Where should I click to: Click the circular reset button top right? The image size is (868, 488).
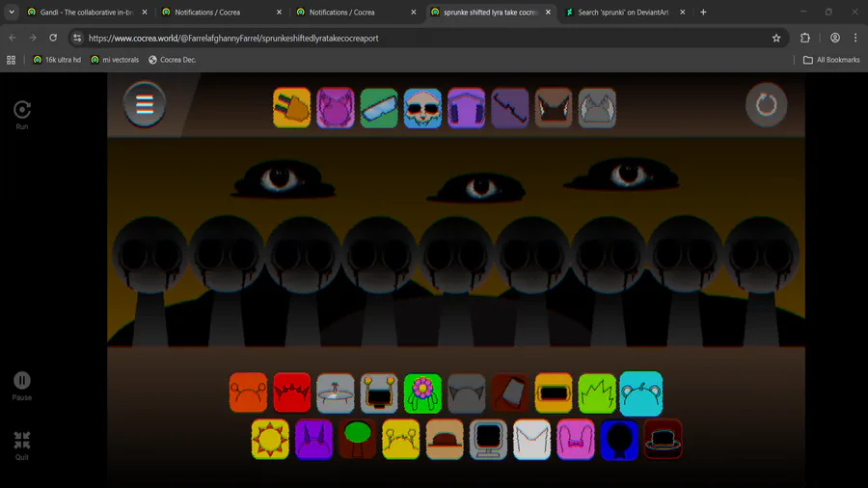[766, 104]
